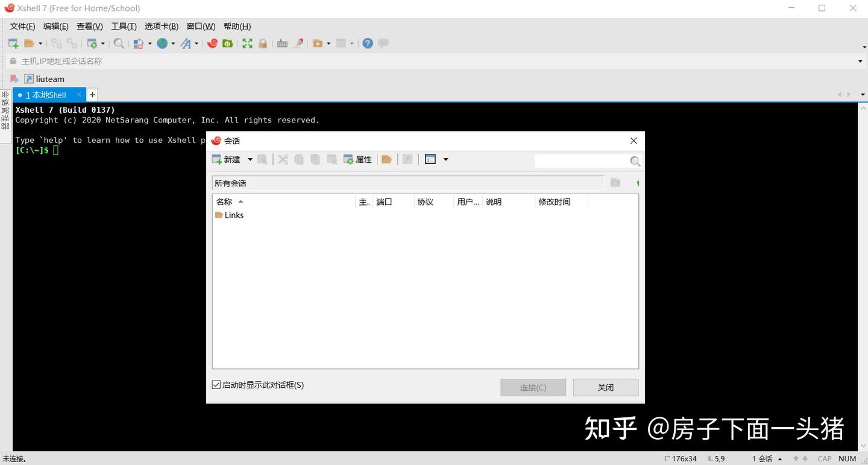868x465 pixels.
Task: Toggle NUM indicator in the status bar
Action: coord(848,458)
